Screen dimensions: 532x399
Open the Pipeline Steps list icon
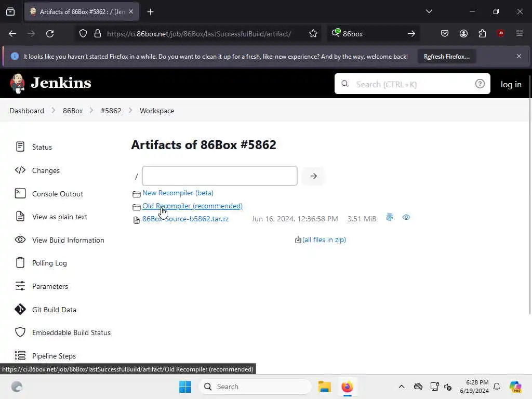pyautogui.click(x=20, y=355)
